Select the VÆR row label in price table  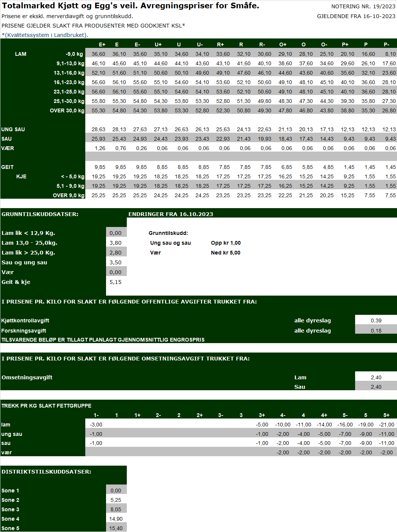point(8,148)
